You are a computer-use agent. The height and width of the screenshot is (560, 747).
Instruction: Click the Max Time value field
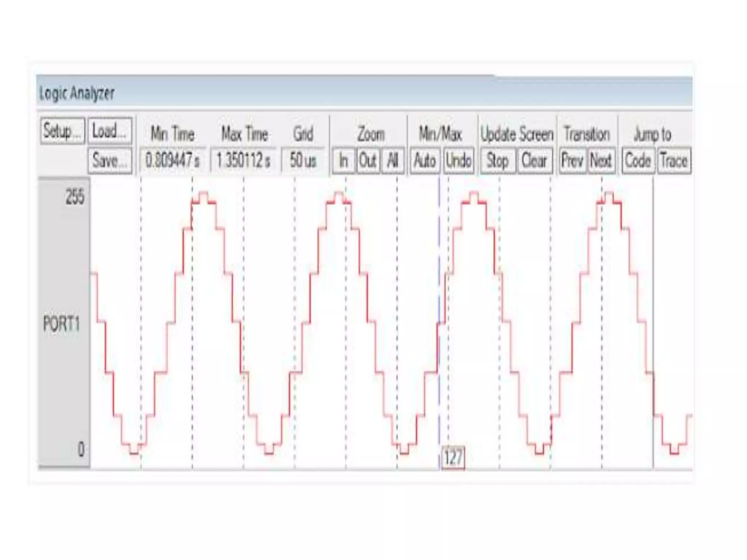[243, 160]
